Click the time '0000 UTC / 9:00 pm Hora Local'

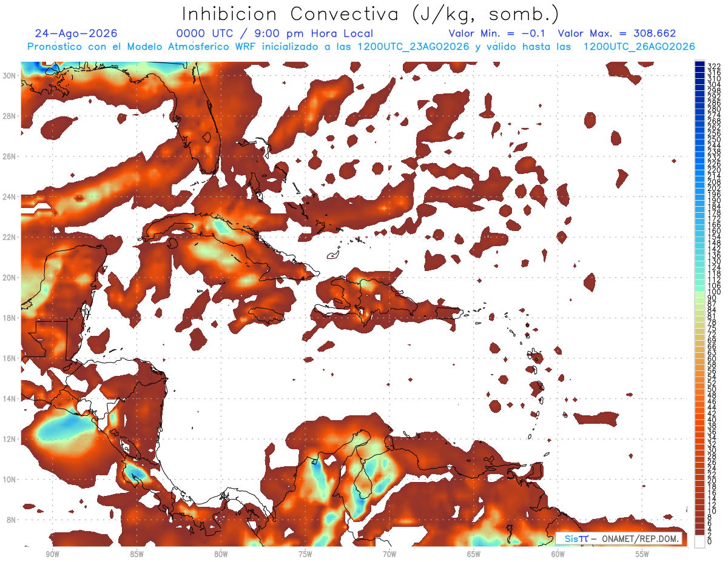pyautogui.click(x=275, y=34)
